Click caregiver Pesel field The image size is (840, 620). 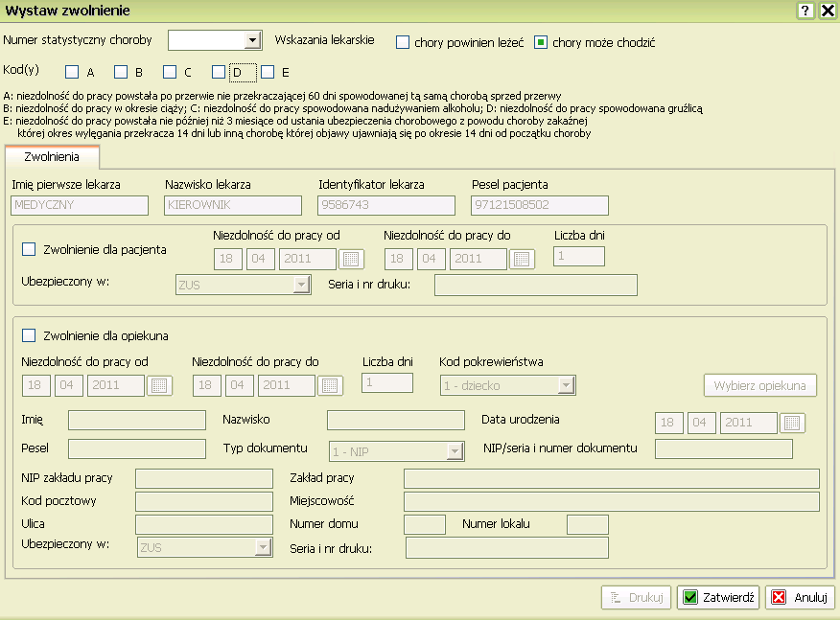coord(137,449)
